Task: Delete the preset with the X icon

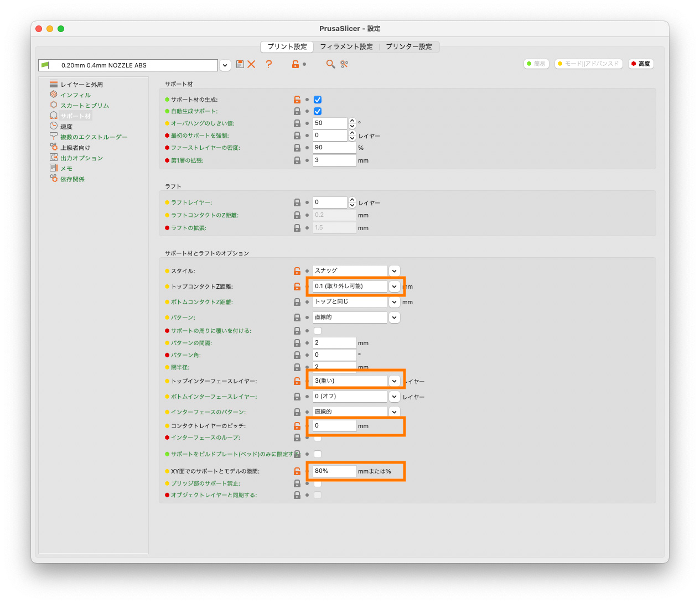Action: pos(251,64)
